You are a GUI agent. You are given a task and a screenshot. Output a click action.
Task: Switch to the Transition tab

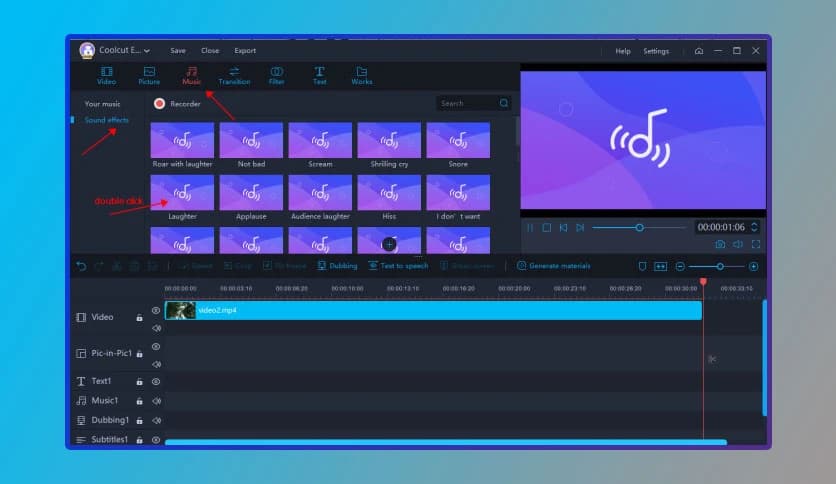(x=234, y=75)
